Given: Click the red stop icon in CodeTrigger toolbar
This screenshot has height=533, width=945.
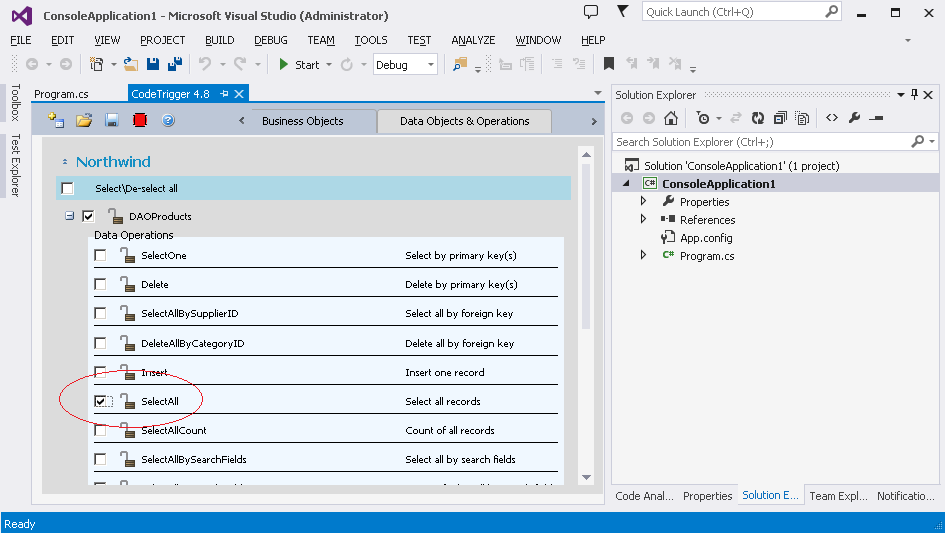Looking at the screenshot, I should click(x=140, y=120).
